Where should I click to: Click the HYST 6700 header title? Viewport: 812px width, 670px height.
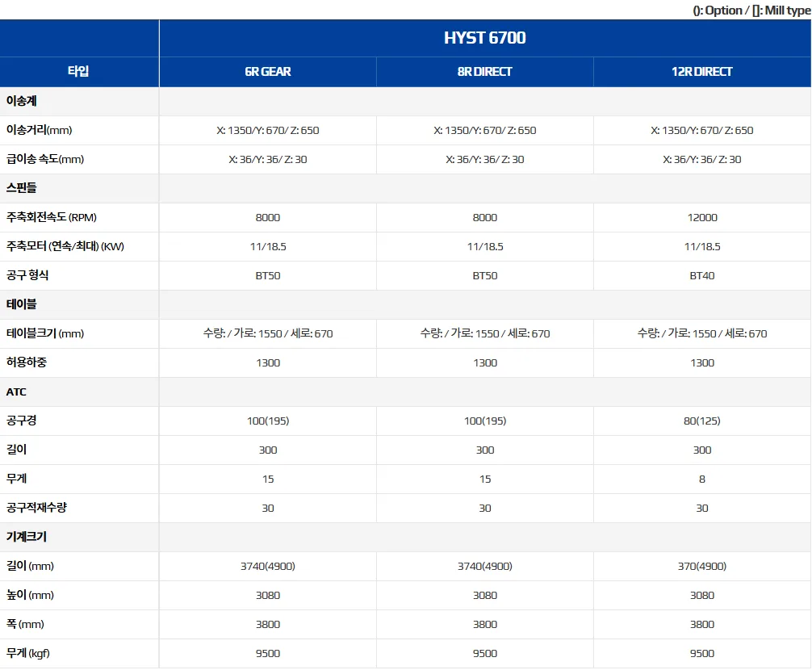(x=485, y=38)
